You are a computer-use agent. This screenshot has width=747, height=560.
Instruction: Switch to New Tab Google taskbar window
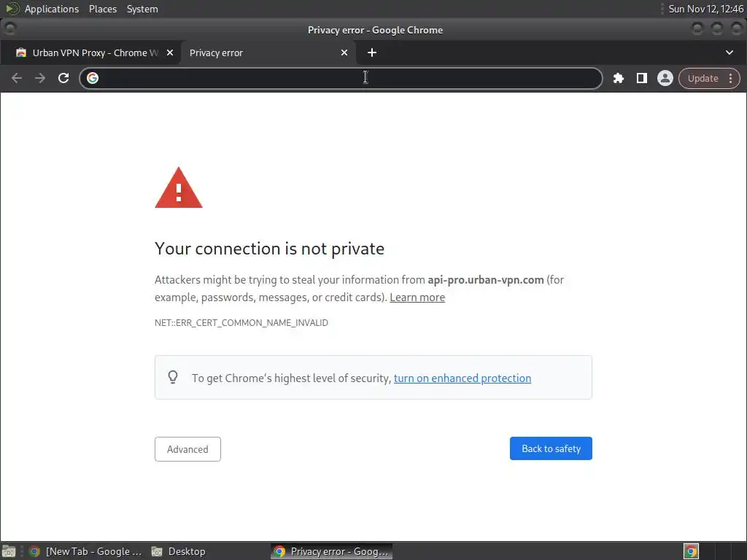coord(86,551)
